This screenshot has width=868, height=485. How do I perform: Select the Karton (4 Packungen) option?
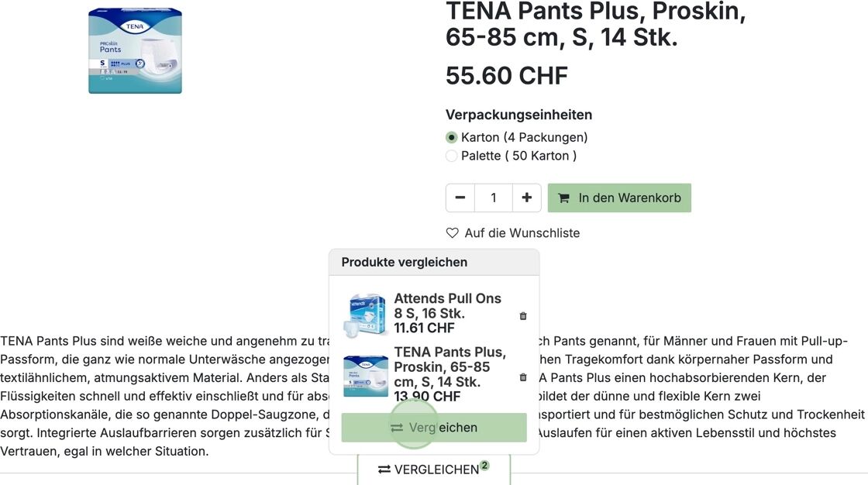(x=452, y=137)
